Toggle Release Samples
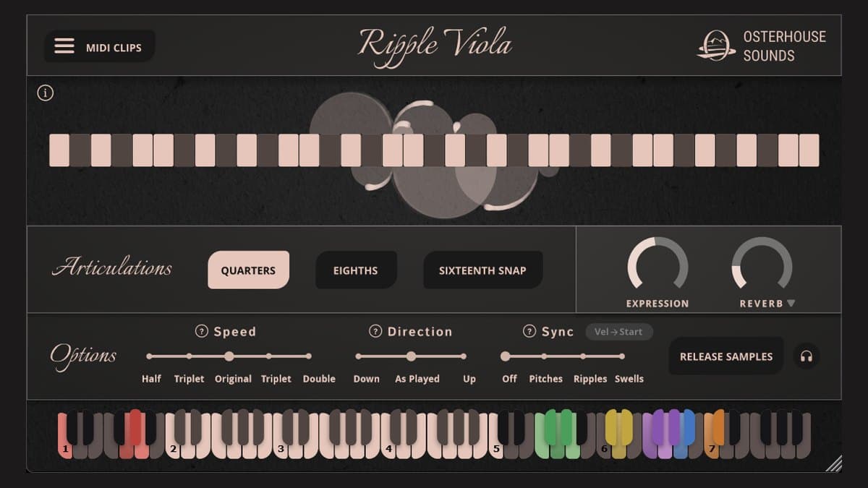 (x=726, y=356)
